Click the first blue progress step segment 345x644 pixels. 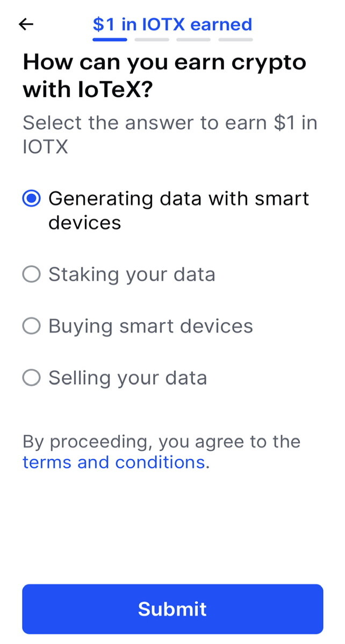[x=110, y=39]
